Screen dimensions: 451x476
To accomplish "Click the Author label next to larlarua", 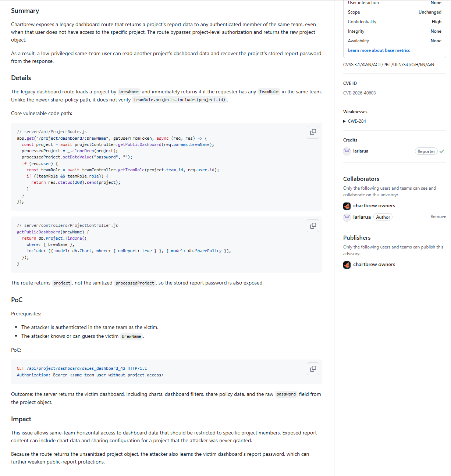I will click(x=383, y=217).
